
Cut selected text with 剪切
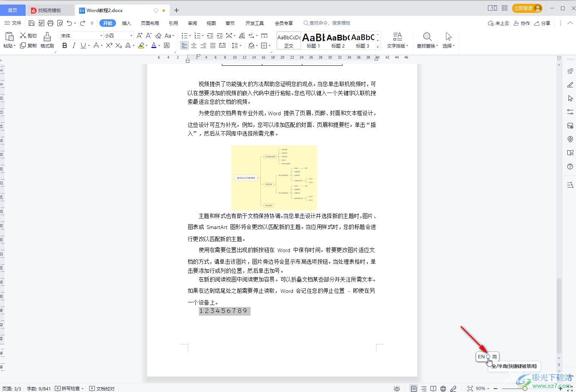pos(28,36)
